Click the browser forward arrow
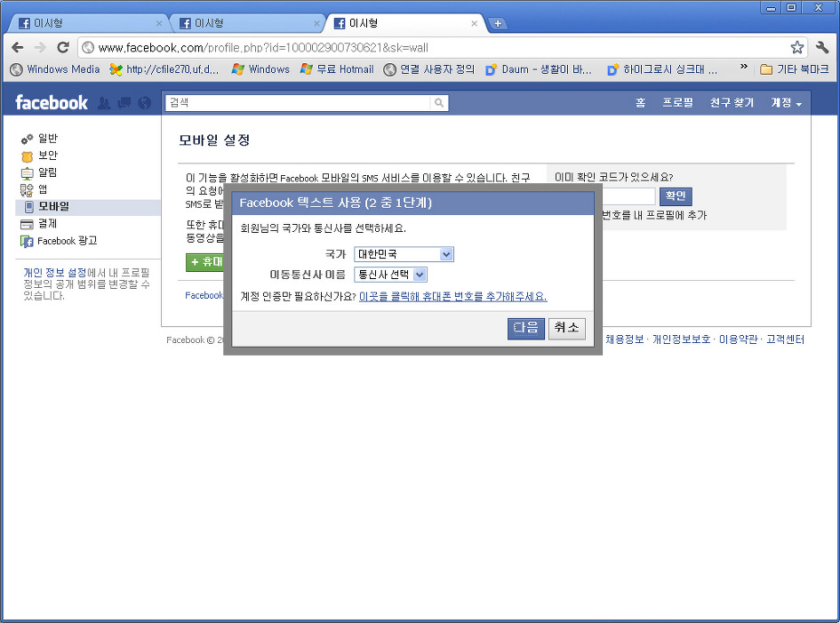 (40, 48)
